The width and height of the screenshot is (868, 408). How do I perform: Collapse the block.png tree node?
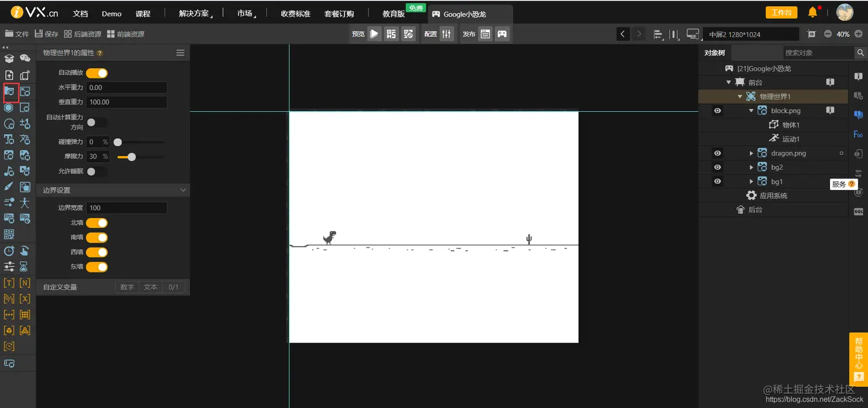(x=751, y=111)
